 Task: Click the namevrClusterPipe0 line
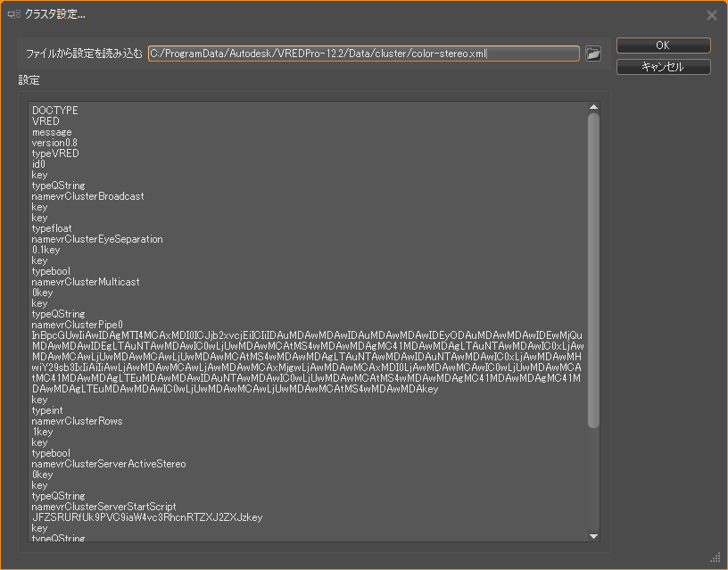click(x=77, y=325)
